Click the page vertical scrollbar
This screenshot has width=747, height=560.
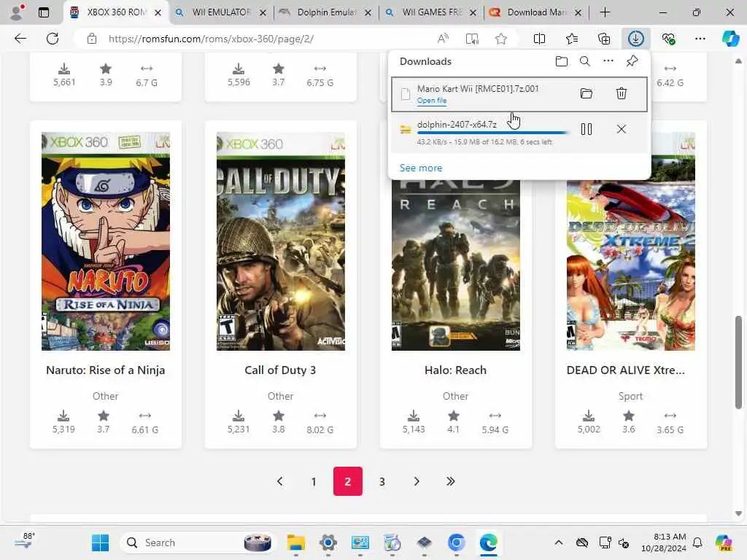738,362
